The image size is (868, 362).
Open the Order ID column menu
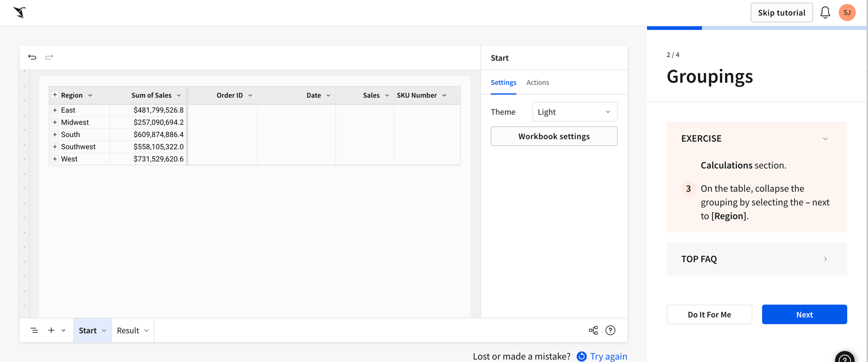tap(250, 96)
